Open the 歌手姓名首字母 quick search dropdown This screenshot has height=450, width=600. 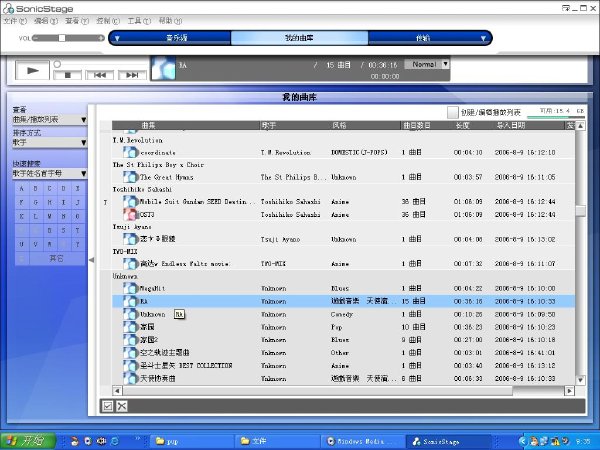tap(50, 174)
